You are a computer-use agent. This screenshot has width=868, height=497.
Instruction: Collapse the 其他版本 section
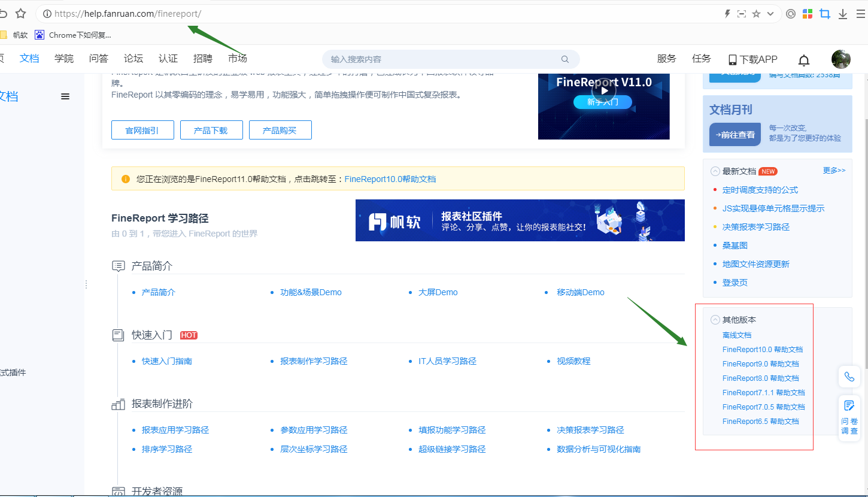[x=715, y=320]
